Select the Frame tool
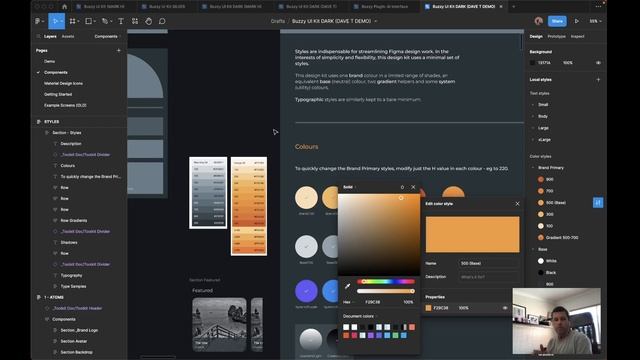640x360 pixels. (x=73, y=21)
